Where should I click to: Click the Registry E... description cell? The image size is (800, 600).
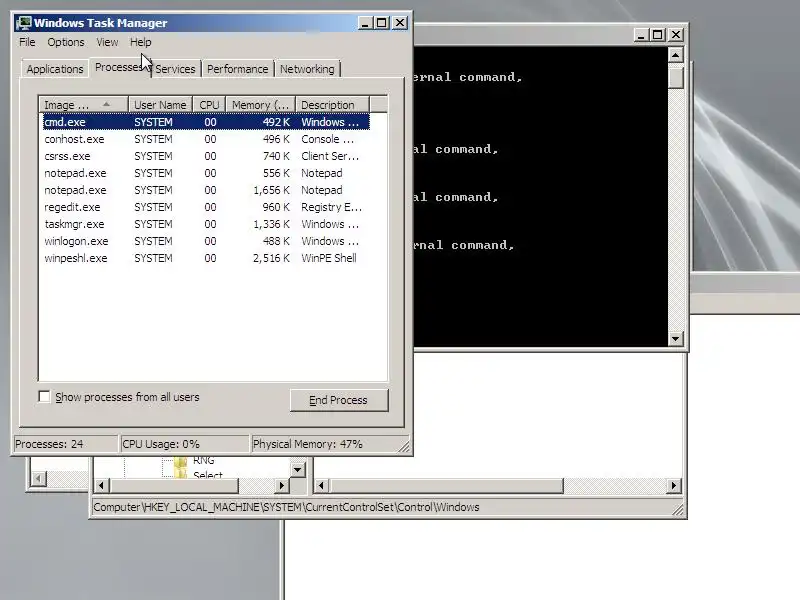(331, 207)
